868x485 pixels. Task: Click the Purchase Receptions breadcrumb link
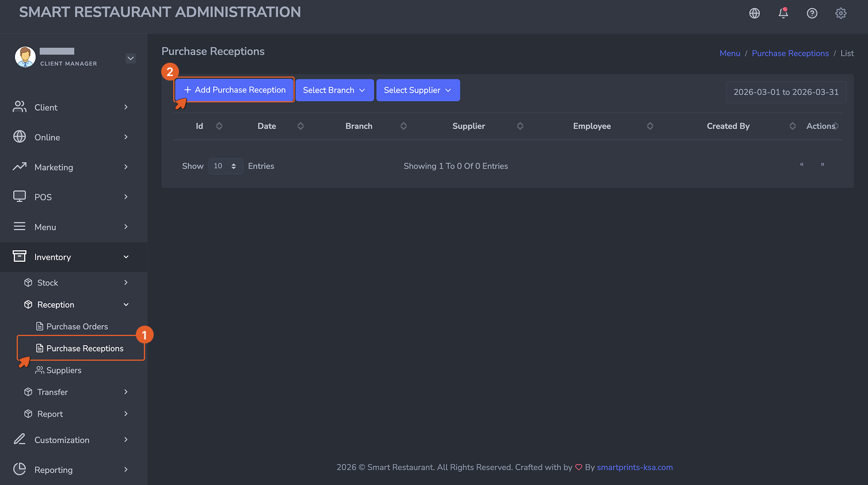click(x=790, y=53)
